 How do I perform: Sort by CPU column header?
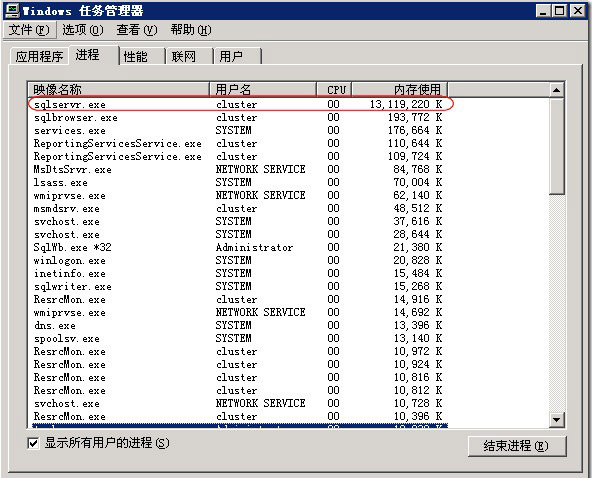(x=334, y=89)
